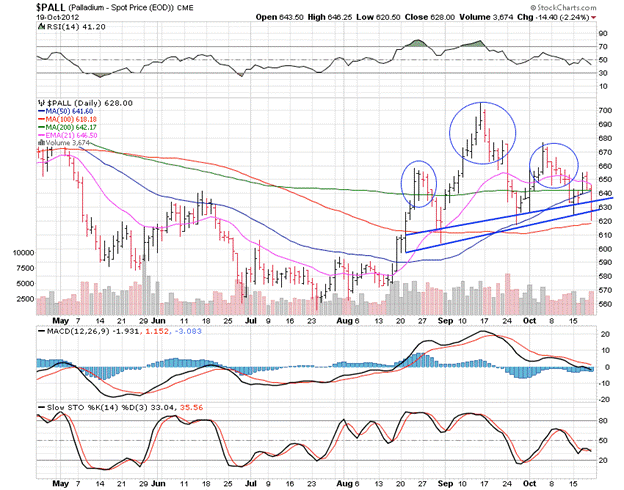The height and width of the screenshot is (490, 624).
Task: Click the Slow STO panel icon
Action: tap(43, 408)
